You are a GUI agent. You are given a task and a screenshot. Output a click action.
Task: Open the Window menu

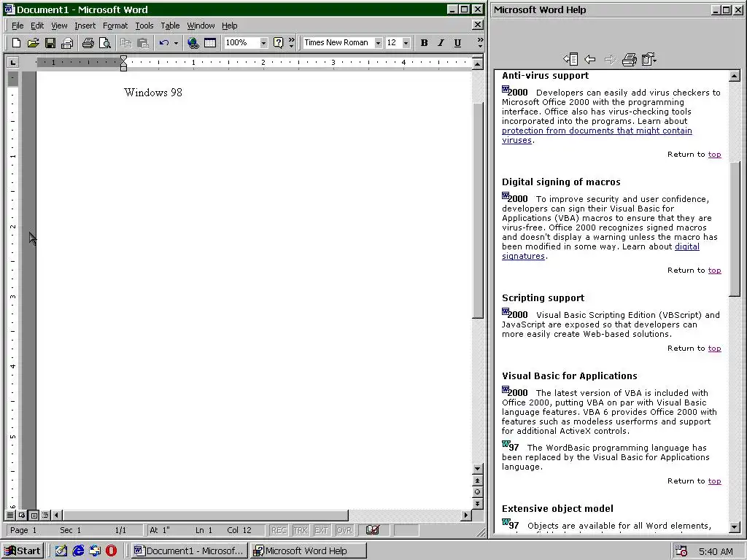click(x=201, y=26)
